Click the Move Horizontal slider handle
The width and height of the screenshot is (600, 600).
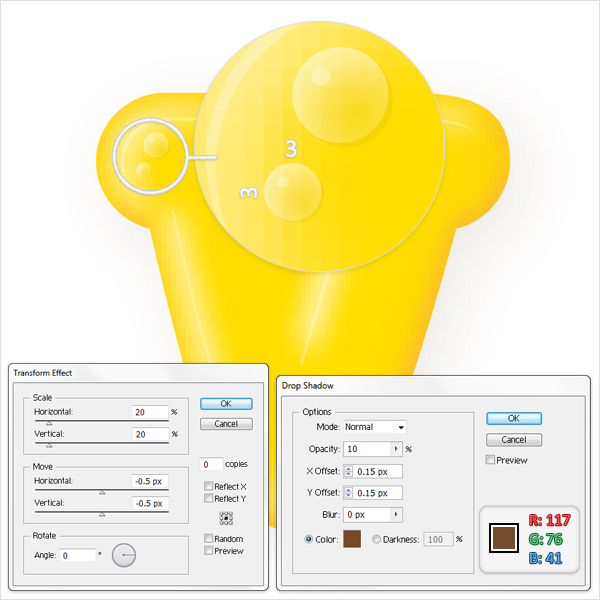pyautogui.click(x=102, y=492)
